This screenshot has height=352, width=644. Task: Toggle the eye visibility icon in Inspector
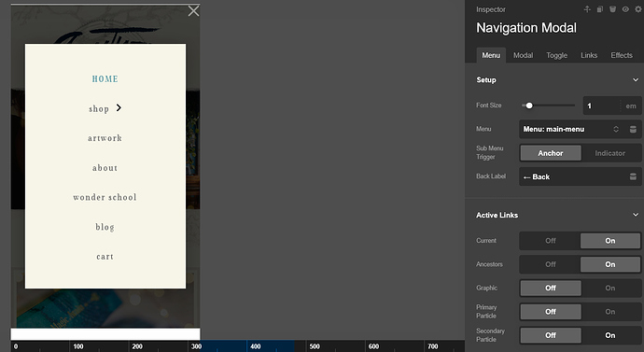(625, 9)
